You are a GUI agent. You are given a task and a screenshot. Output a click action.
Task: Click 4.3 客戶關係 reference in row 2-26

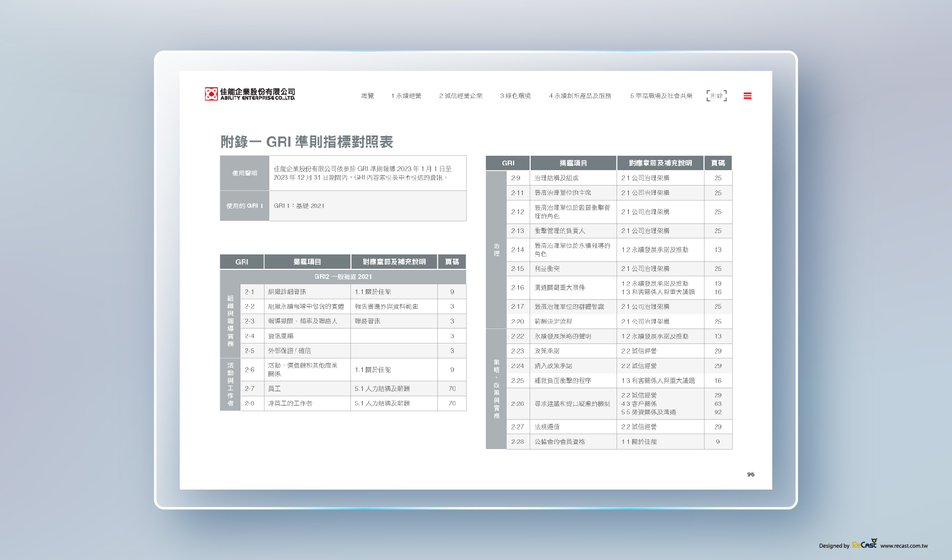click(x=639, y=404)
